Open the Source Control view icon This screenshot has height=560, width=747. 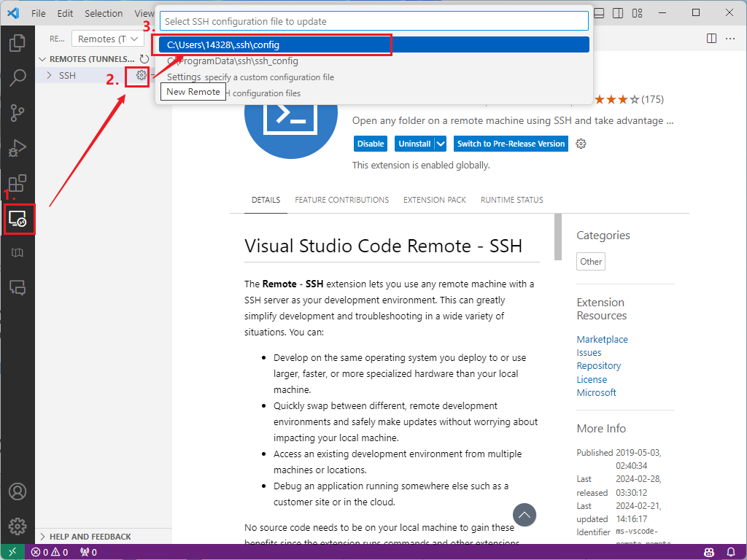click(18, 113)
